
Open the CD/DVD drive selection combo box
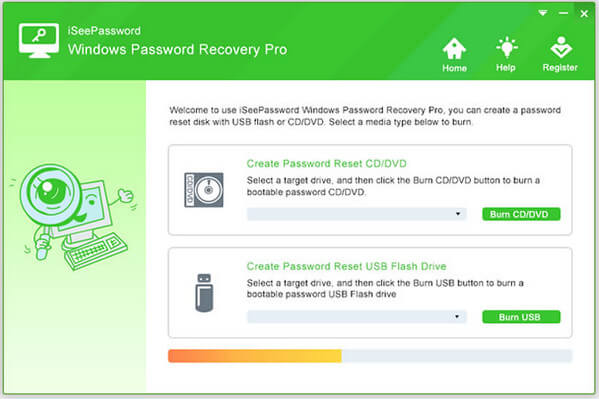[357, 214]
